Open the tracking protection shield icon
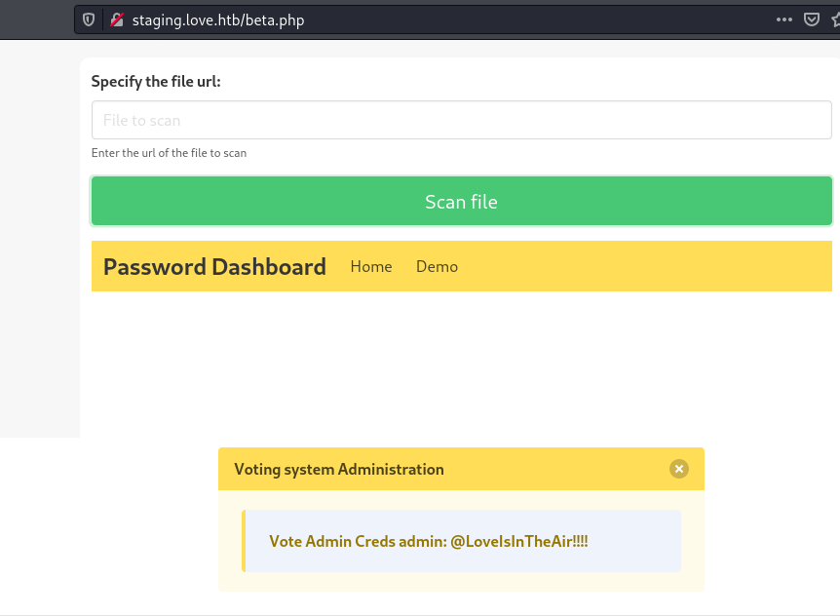 tap(89, 20)
